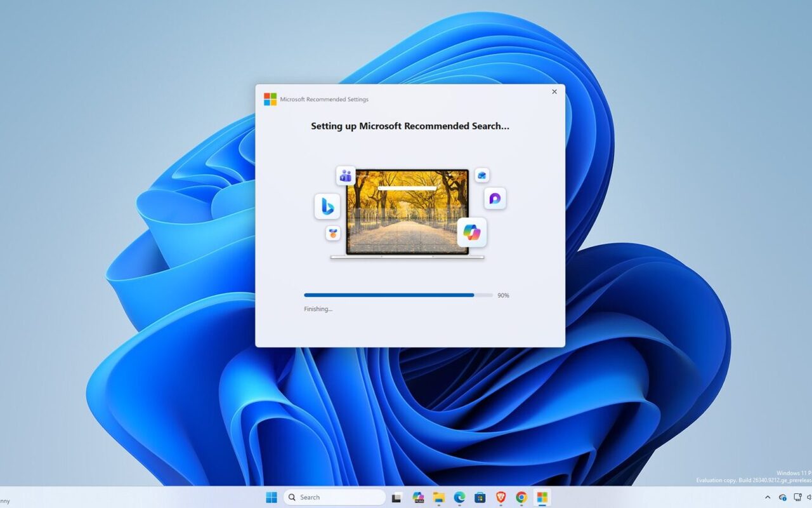Image resolution: width=812 pixels, height=508 pixels.
Task: Click the laptop wallpaper illustration
Action: click(x=407, y=211)
